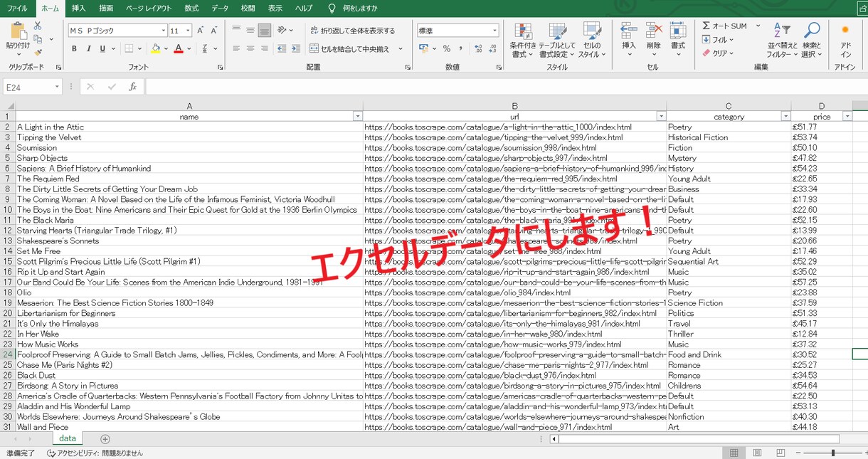Align text right icon
The height and width of the screenshot is (459, 868).
(264, 49)
